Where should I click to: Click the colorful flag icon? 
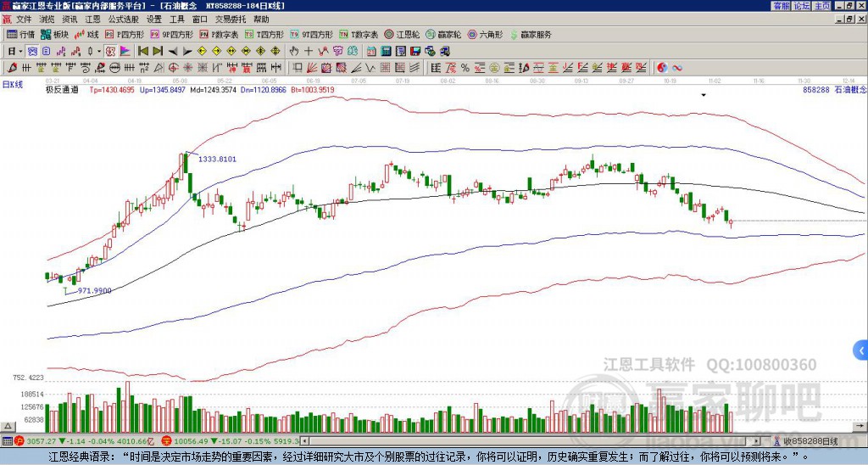(x=125, y=51)
